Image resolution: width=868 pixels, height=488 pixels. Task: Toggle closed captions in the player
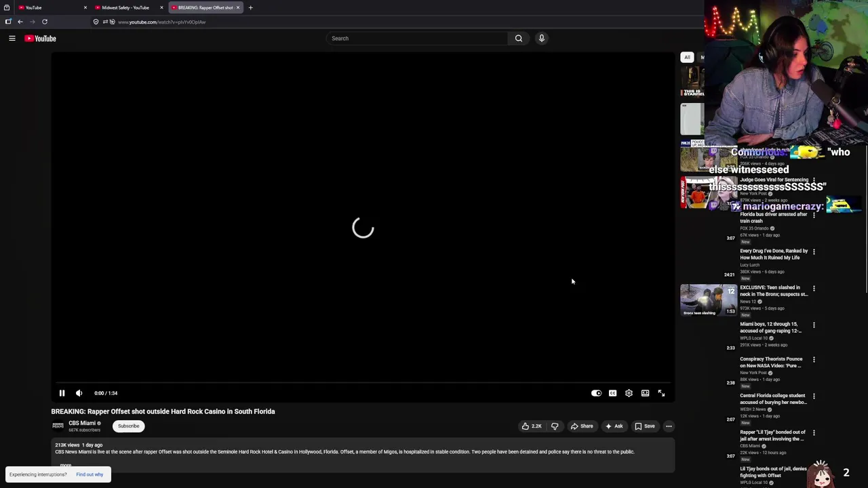point(612,393)
